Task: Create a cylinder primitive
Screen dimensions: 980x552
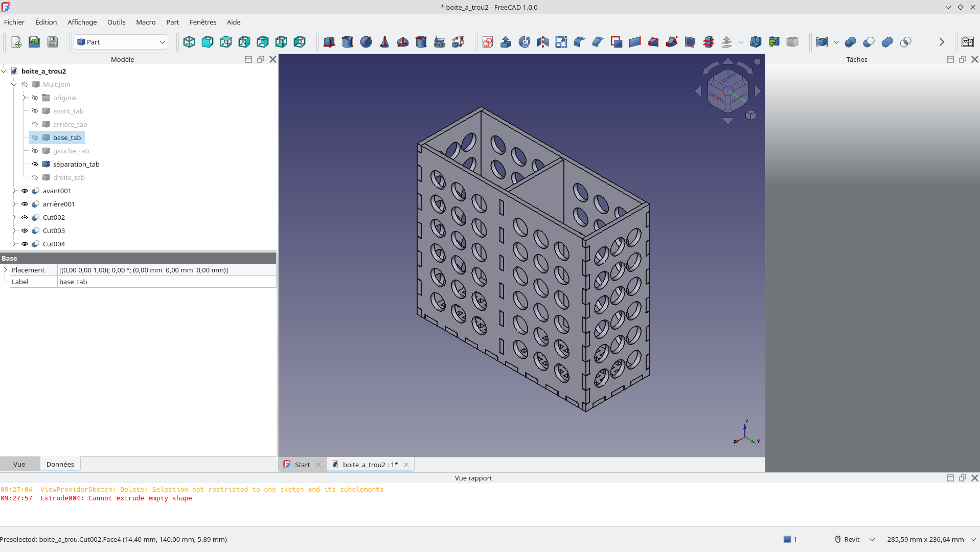Action: point(348,42)
